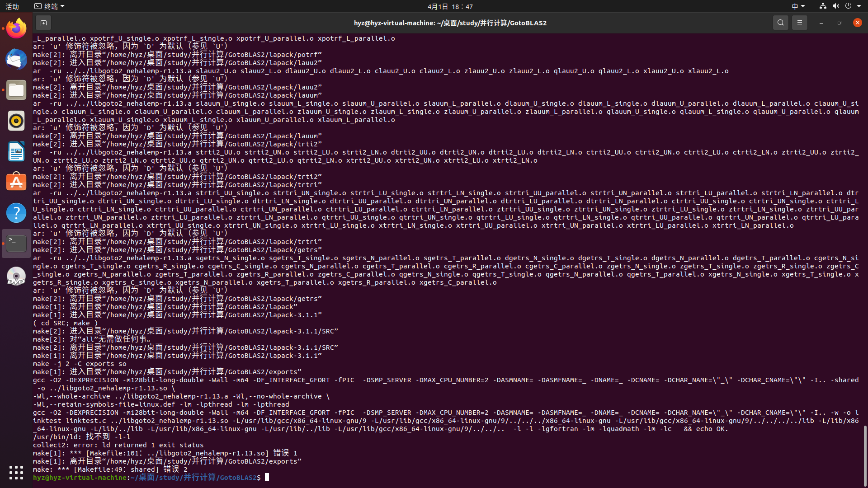Viewport: 868px width, 488px height.
Task: Open Thunderbird mail from dock
Action: [x=16, y=59]
